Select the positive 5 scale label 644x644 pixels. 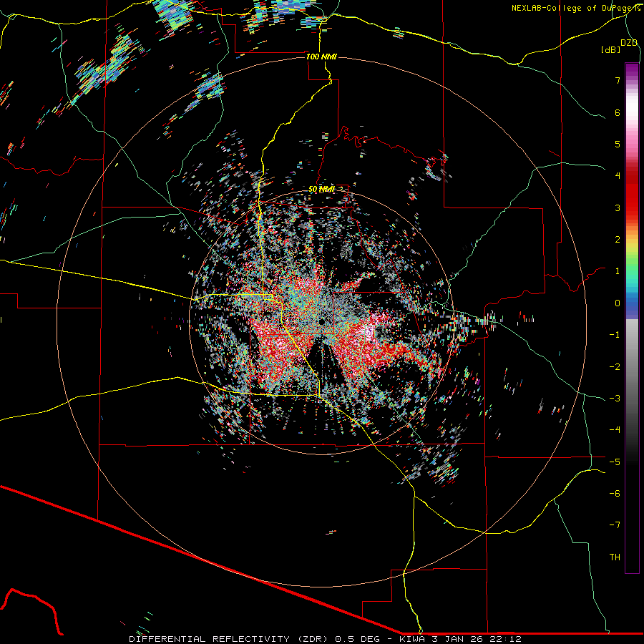(x=618, y=144)
